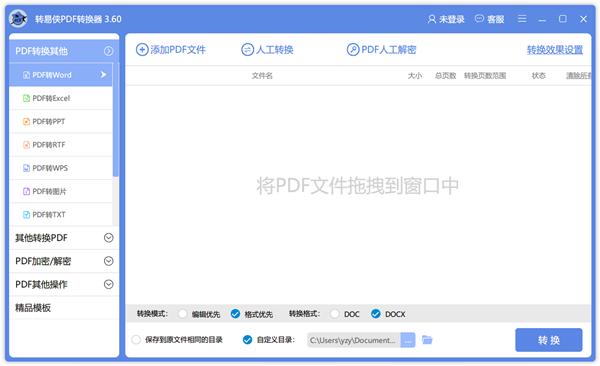The width and height of the screenshot is (600, 366).
Task: Select 自定义目录 option
Action: [248, 340]
